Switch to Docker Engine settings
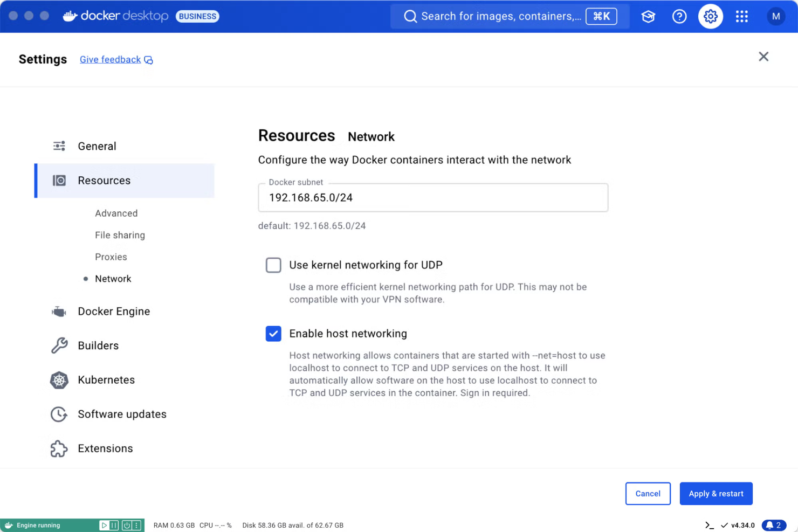The height and width of the screenshot is (532, 798). click(x=114, y=311)
